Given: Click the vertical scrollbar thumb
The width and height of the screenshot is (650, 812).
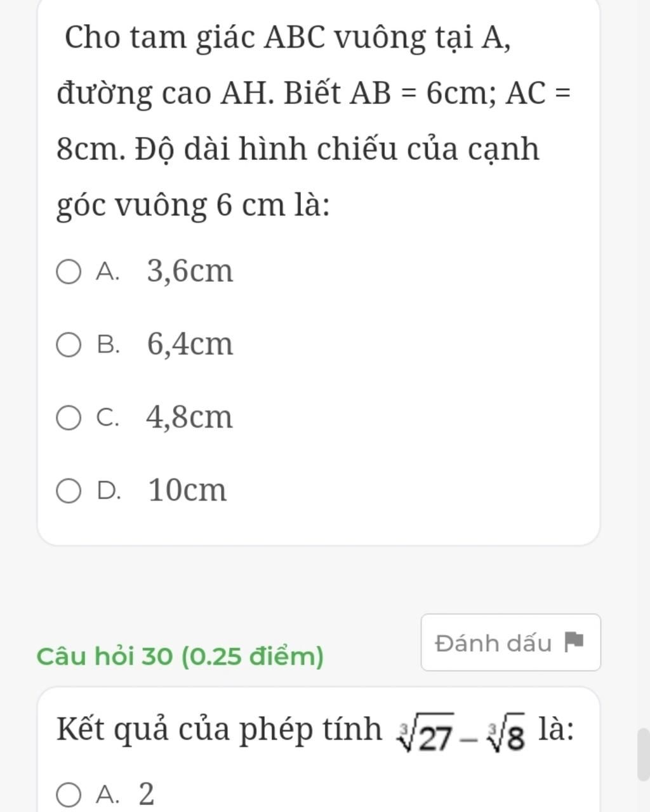Looking at the screenshot, I should (643, 754).
